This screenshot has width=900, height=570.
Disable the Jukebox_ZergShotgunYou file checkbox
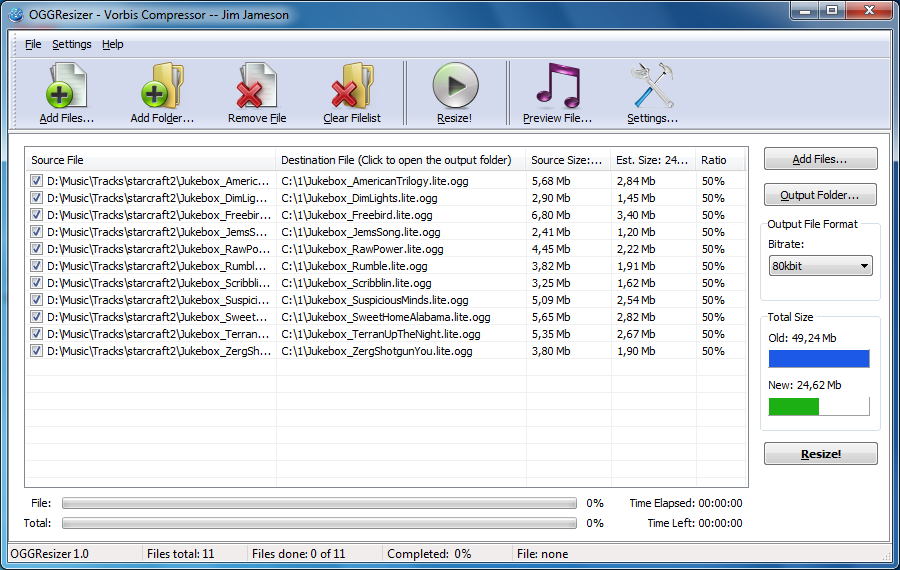click(x=36, y=351)
